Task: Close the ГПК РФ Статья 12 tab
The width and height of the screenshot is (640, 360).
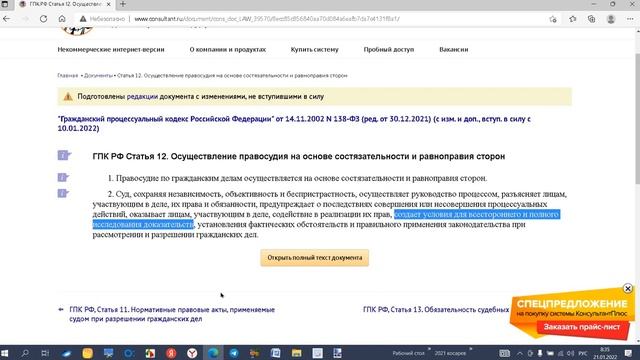Action: [109, 4]
